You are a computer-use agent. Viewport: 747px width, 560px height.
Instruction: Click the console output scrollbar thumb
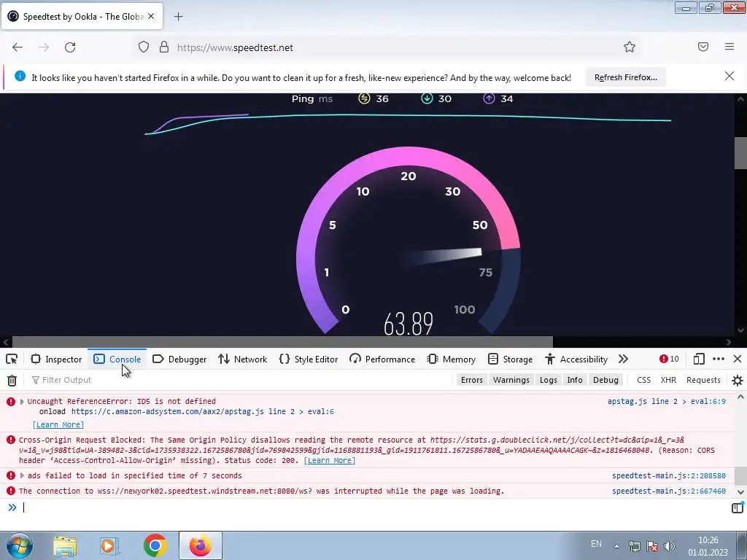pyautogui.click(x=740, y=475)
